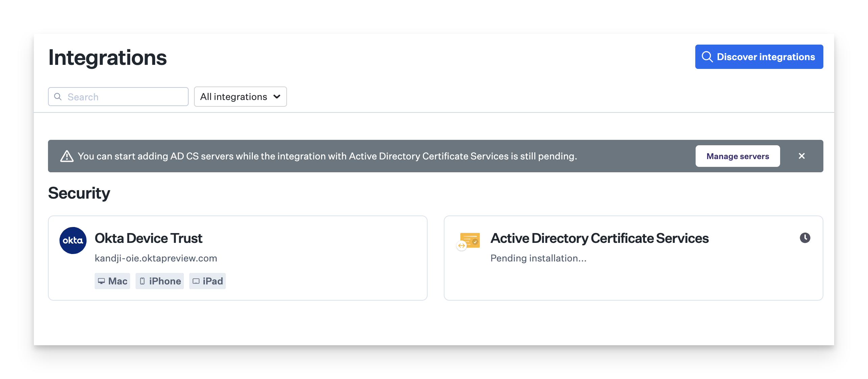Open Active Directory Certificate Services card title
The height and width of the screenshot is (379, 868).
599,238
